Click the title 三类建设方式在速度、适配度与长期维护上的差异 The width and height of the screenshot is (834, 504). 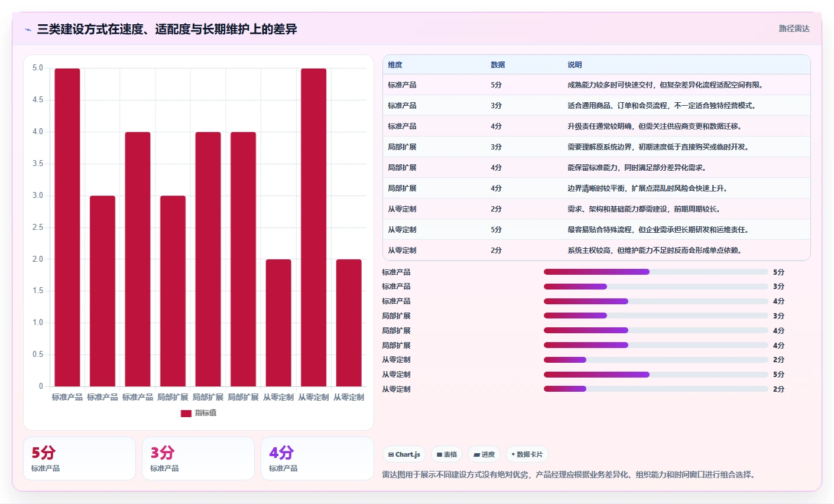pyautogui.click(x=167, y=29)
